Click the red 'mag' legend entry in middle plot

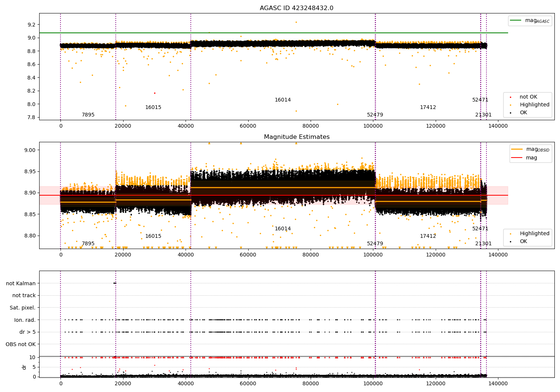click(x=525, y=158)
